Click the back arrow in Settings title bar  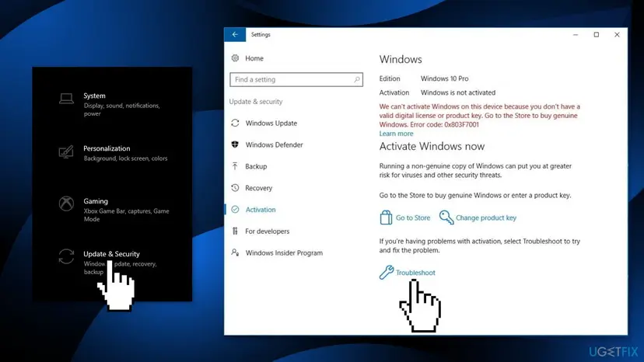(235, 34)
